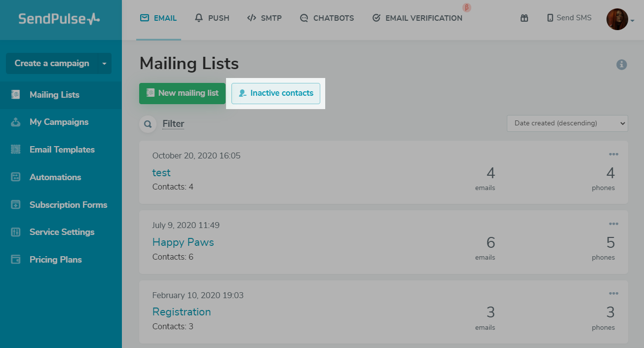Open the Happy Paws mailing list
644x348 pixels.
pyautogui.click(x=183, y=242)
